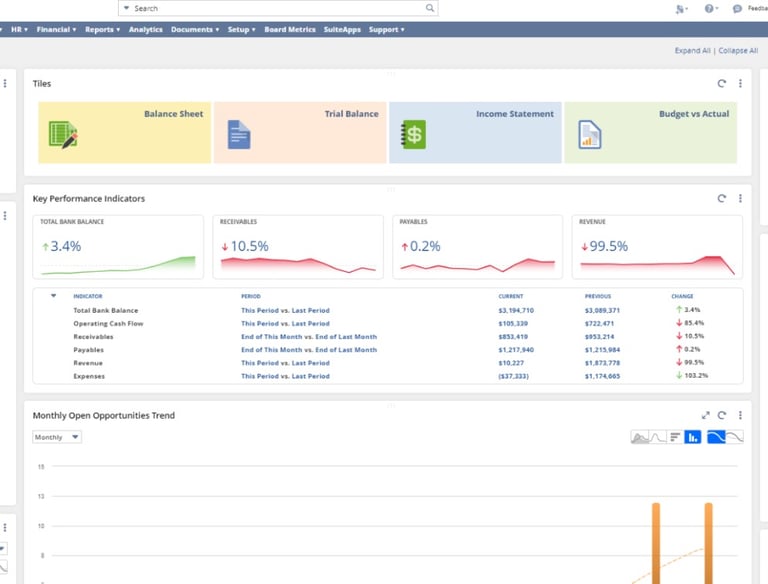Open Board Metrics in the navigation bar
The height and width of the screenshot is (584, 768).
(290, 29)
